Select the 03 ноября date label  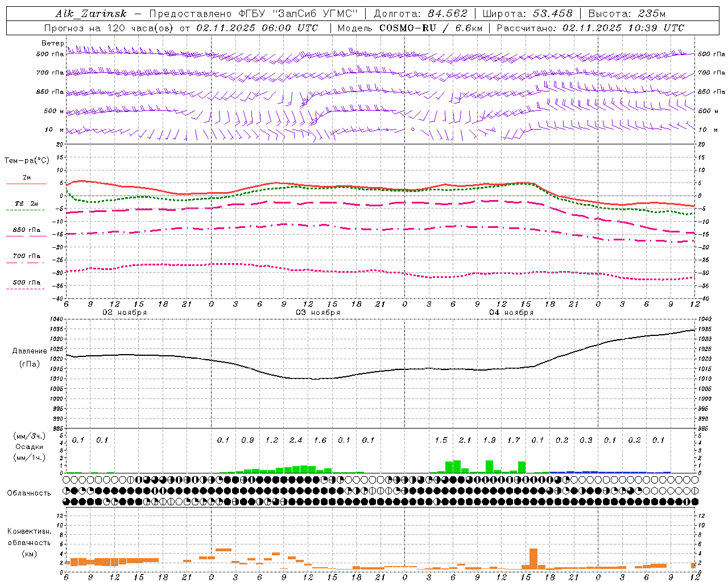pos(318,313)
